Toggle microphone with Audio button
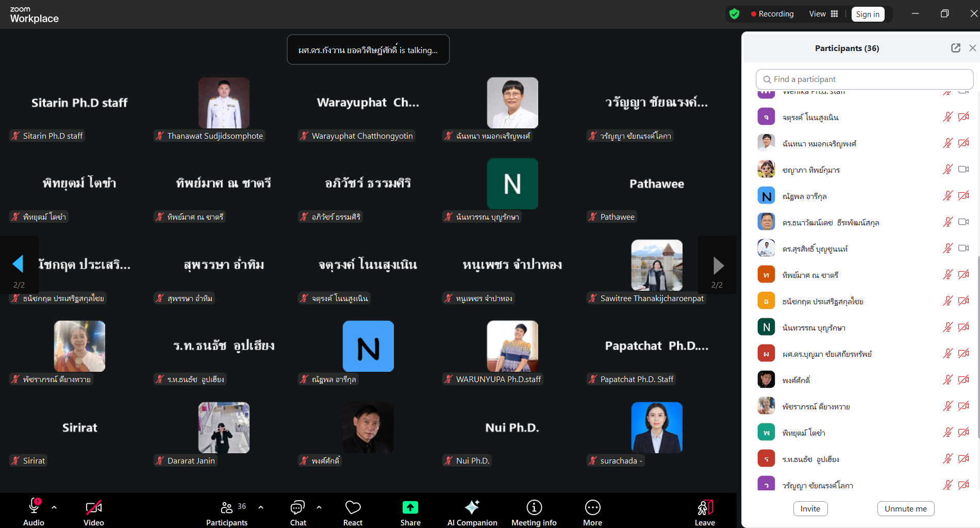The width and height of the screenshot is (980, 528). (x=34, y=513)
